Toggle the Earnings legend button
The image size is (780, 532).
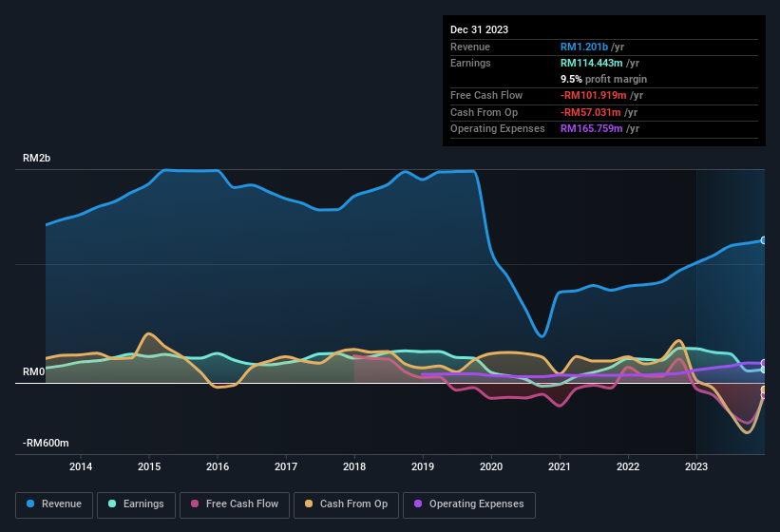pos(136,504)
